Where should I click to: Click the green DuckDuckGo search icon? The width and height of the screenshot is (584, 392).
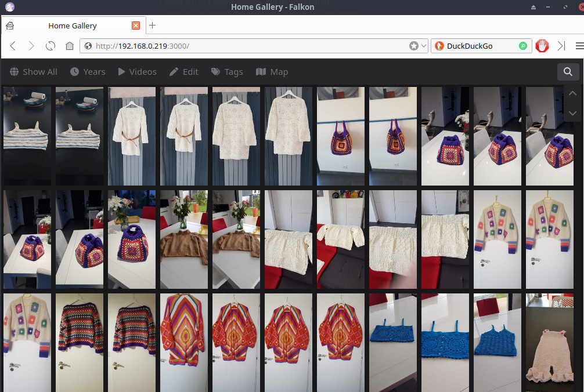tap(523, 46)
